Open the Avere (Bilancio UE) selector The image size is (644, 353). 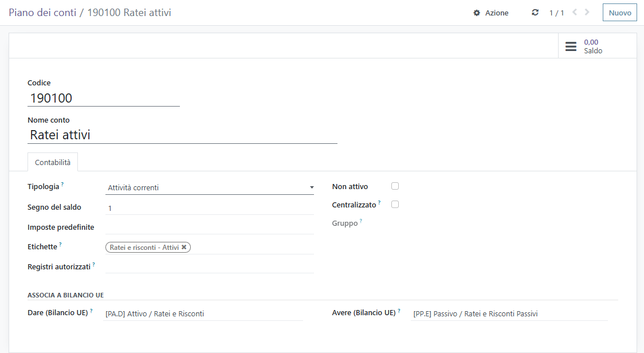(509, 313)
